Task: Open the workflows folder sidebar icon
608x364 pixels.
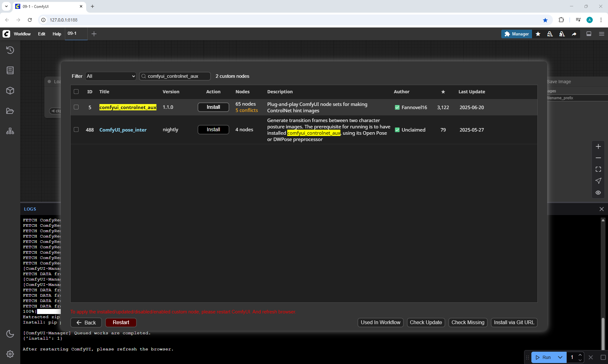Action: [x=10, y=111]
